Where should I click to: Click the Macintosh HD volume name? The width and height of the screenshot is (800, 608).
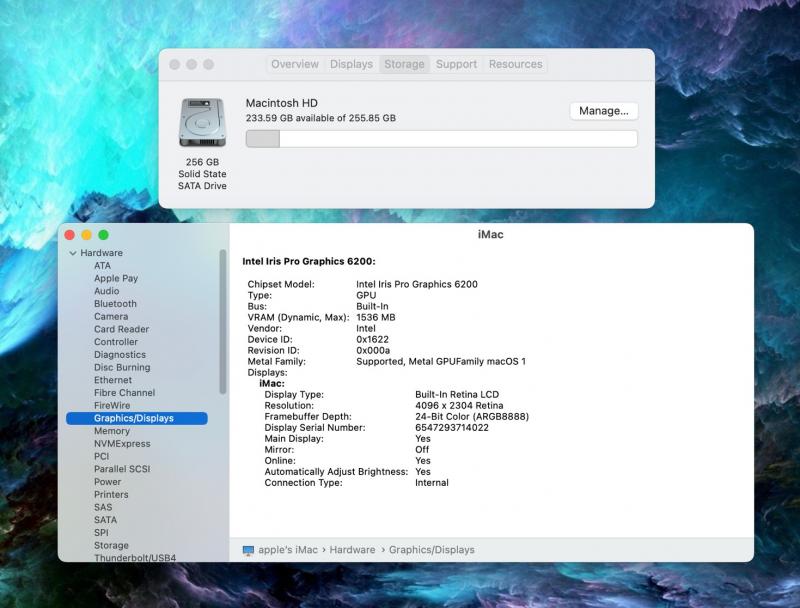(x=282, y=103)
